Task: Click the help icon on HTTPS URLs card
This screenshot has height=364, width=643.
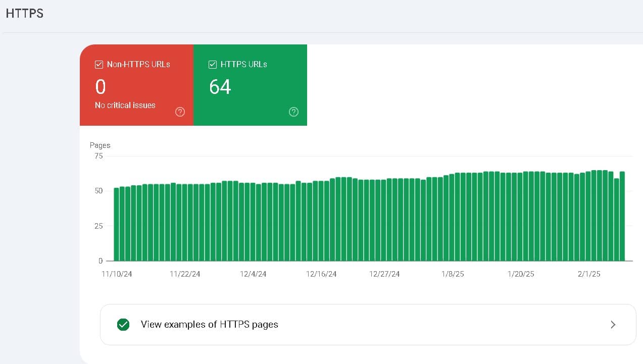Action: coord(293,112)
